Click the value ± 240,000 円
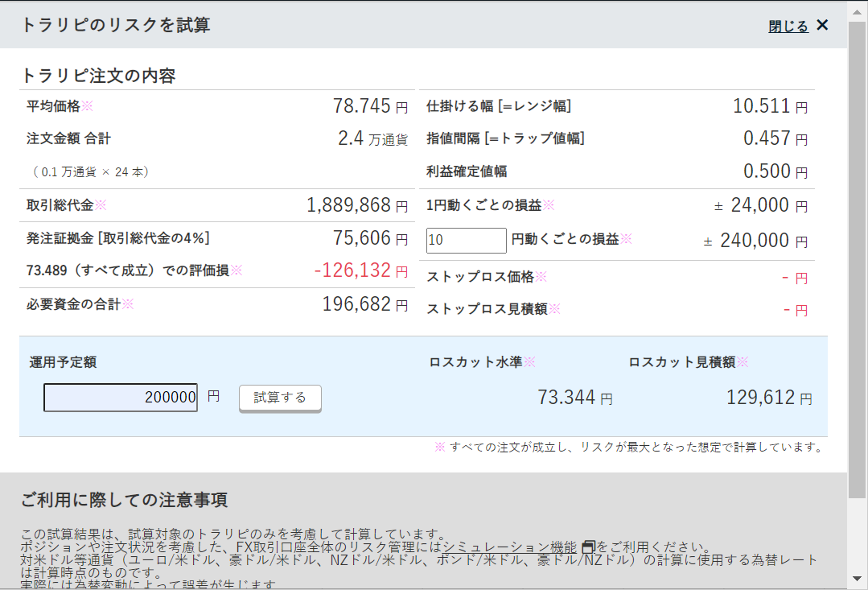The height and width of the screenshot is (590, 868). tap(755, 241)
